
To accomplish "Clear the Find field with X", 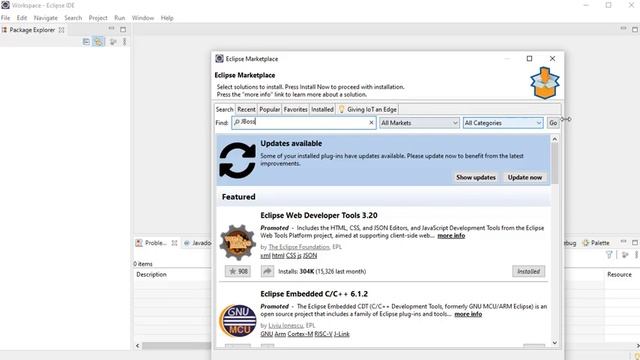I will coord(371,122).
